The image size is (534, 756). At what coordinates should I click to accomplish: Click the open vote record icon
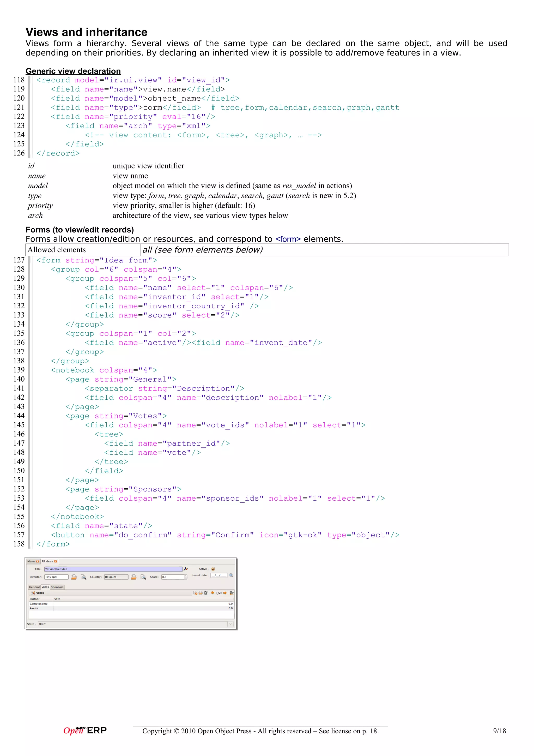[201, 593]
